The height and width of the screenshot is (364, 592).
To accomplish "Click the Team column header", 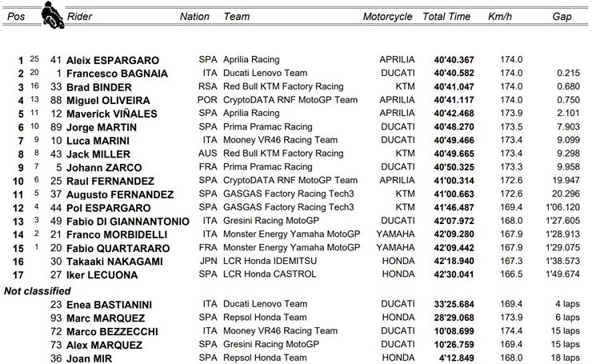I will pos(237,17).
